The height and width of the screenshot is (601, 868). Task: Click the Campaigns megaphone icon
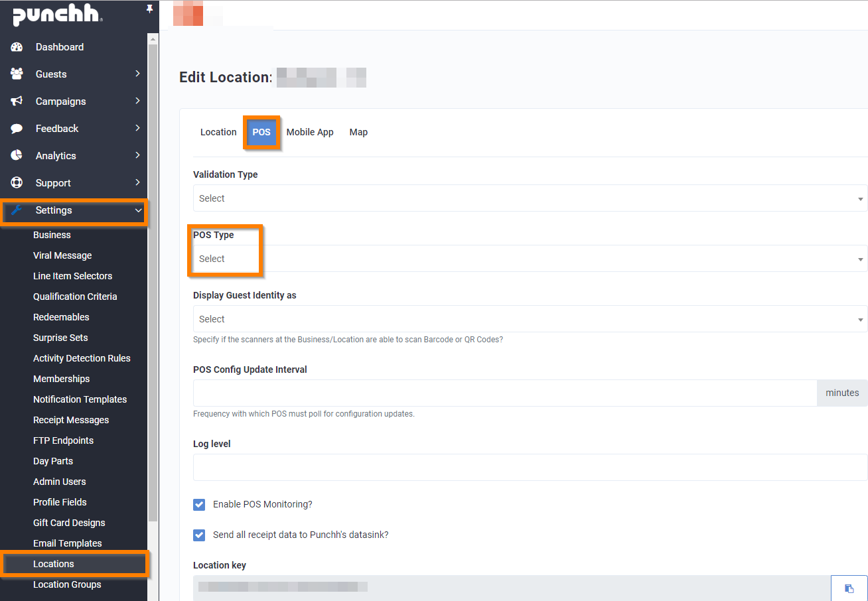pyautogui.click(x=17, y=101)
